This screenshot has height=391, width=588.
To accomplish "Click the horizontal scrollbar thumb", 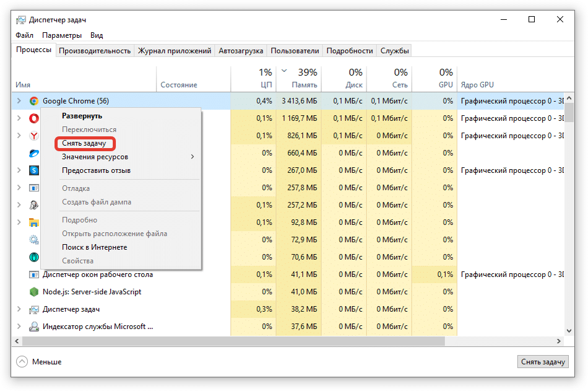I will point(233,341).
